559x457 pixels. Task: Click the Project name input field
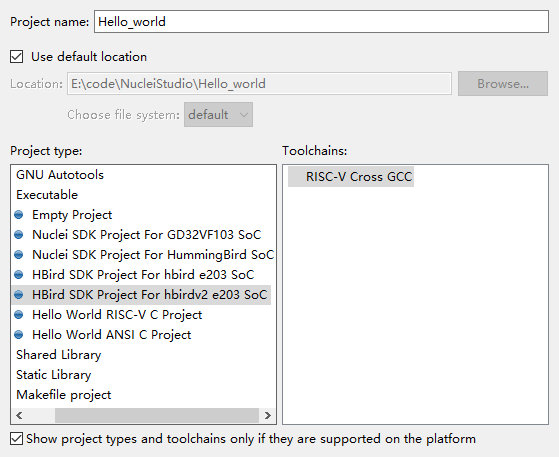pyautogui.click(x=321, y=22)
